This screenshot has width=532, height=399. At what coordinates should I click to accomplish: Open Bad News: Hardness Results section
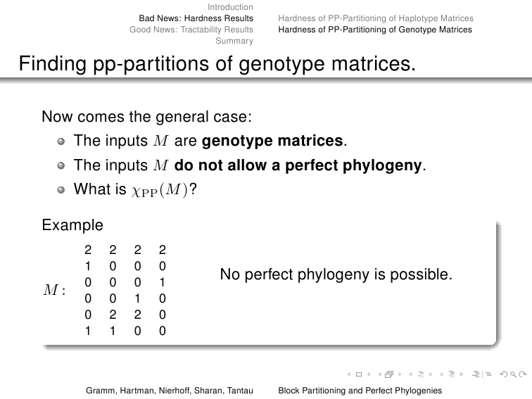coord(196,18)
